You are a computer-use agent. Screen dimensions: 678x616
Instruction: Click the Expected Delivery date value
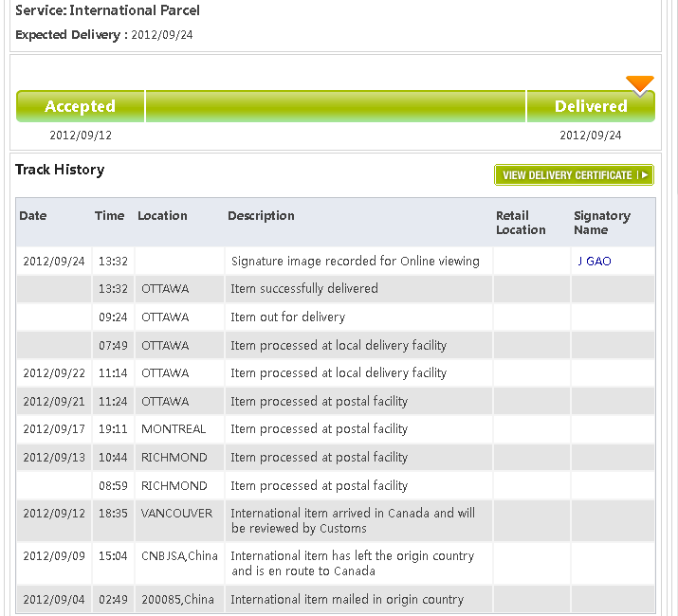[x=162, y=35]
